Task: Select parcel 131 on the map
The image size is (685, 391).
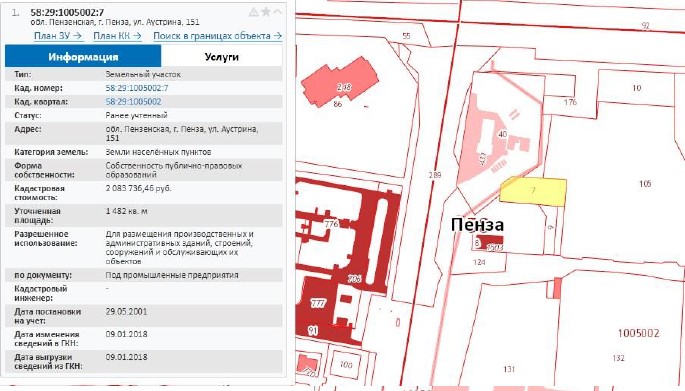Action: (509, 369)
